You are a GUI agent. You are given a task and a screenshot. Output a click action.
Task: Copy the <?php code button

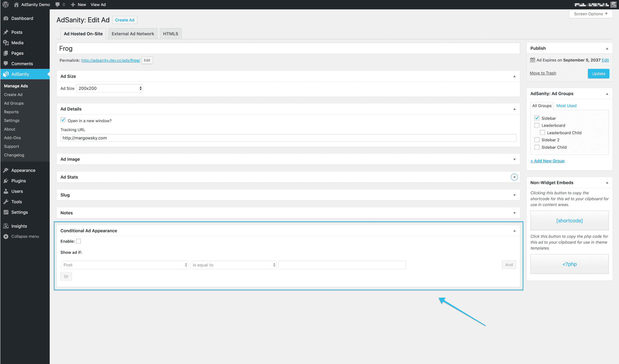point(569,264)
